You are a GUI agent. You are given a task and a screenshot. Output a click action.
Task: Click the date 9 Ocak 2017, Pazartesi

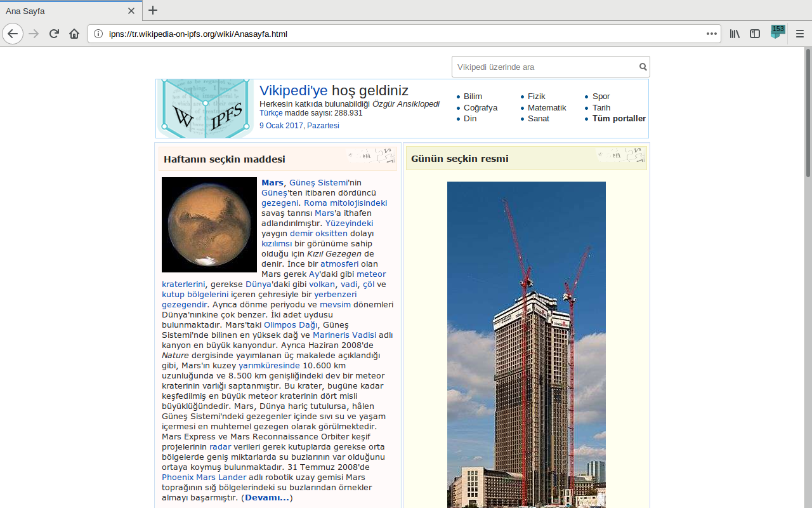coord(299,126)
